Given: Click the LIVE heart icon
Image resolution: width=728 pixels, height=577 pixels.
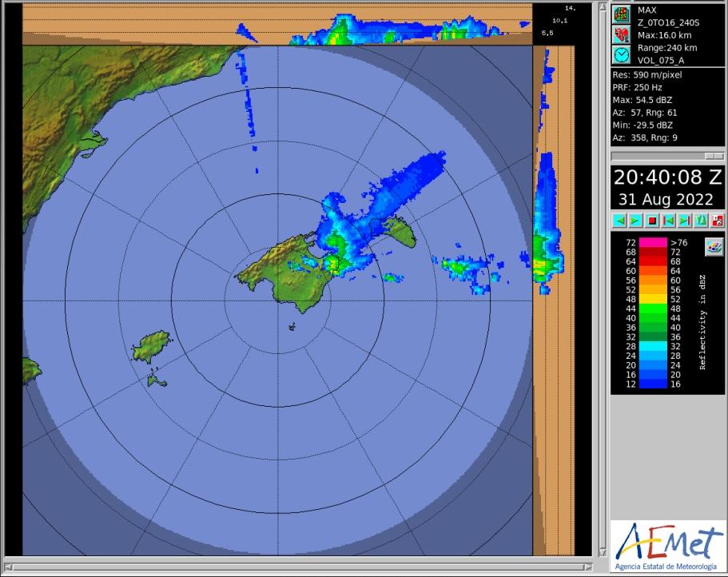Looking at the screenshot, I should [x=621, y=34].
